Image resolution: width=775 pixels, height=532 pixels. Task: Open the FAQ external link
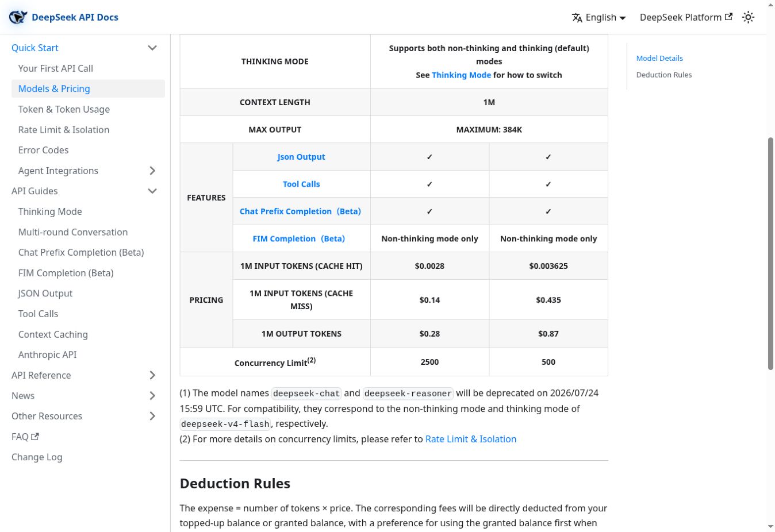pos(25,437)
